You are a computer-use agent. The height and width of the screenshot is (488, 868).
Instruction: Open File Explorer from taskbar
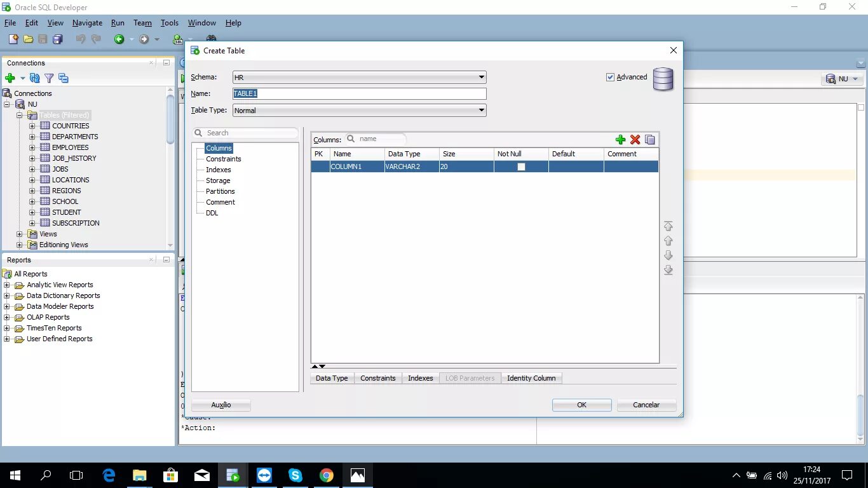pos(140,475)
